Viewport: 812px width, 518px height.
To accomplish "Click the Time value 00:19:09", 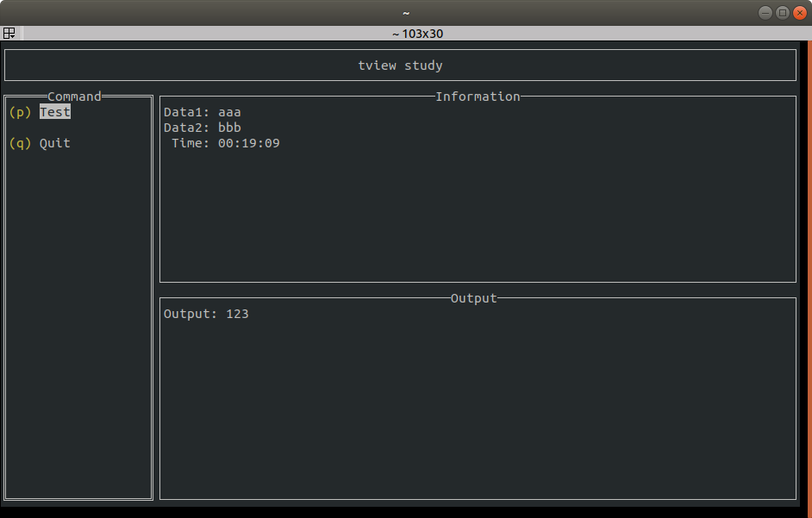I will pyautogui.click(x=248, y=143).
